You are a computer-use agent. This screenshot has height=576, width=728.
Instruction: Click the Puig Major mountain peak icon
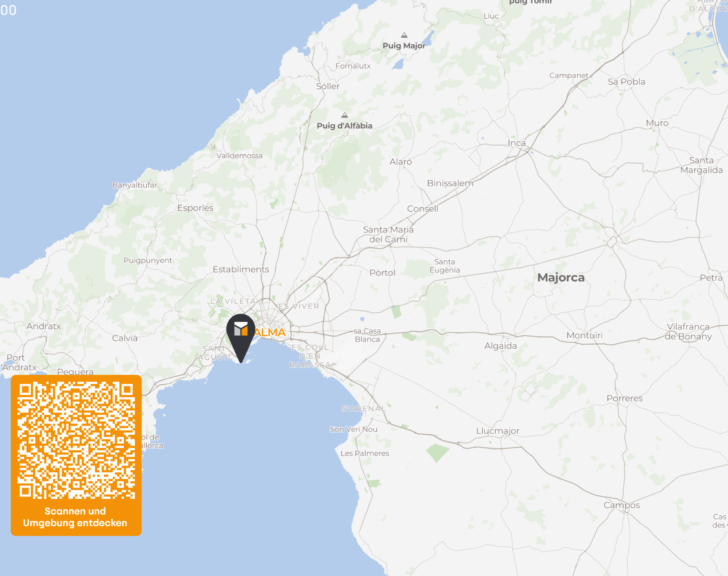coord(404,35)
